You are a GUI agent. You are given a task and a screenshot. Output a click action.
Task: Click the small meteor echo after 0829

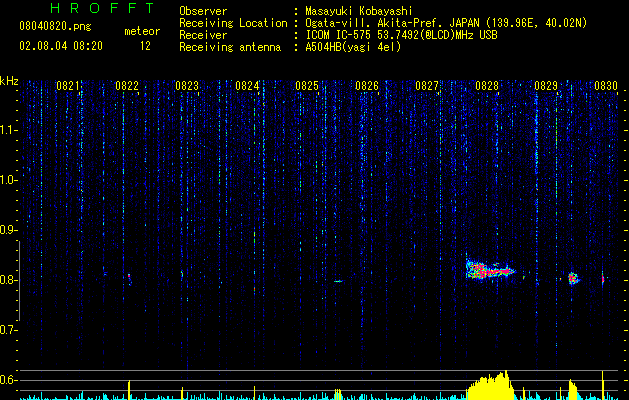coord(574,278)
